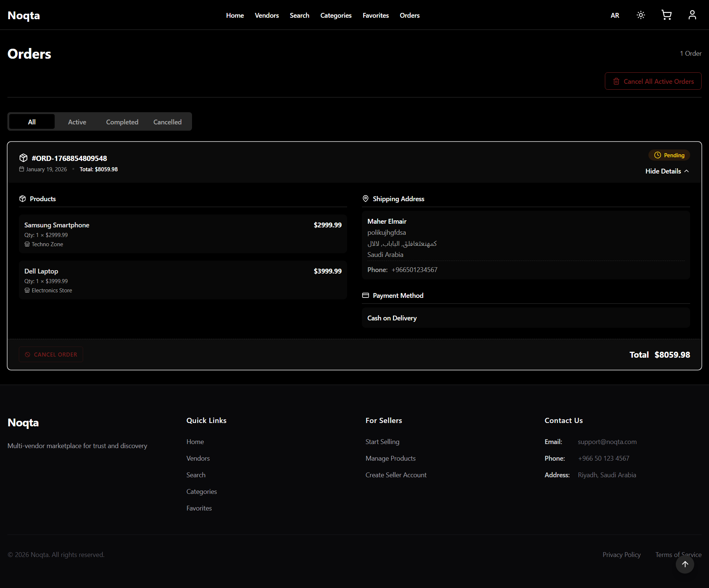Click Cancel All Active Orders button
The height and width of the screenshot is (588, 709).
(653, 81)
